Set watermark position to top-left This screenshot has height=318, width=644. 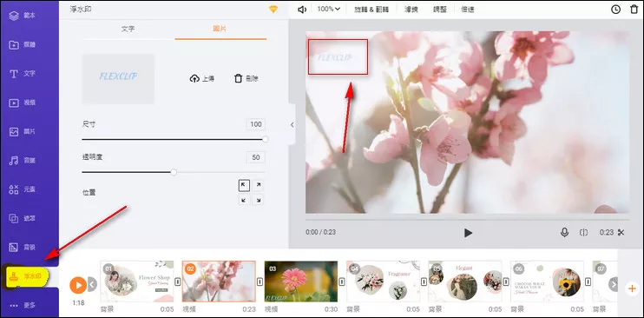click(x=244, y=186)
